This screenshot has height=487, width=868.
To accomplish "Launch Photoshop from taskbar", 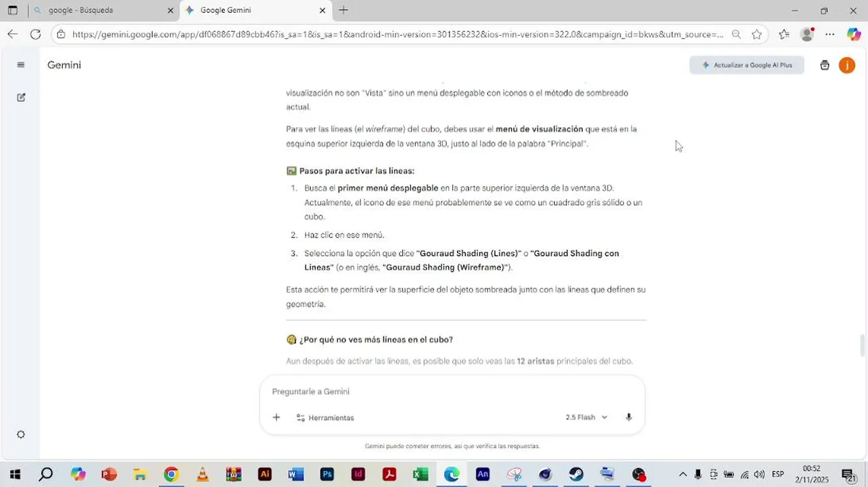I will tap(327, 475).
